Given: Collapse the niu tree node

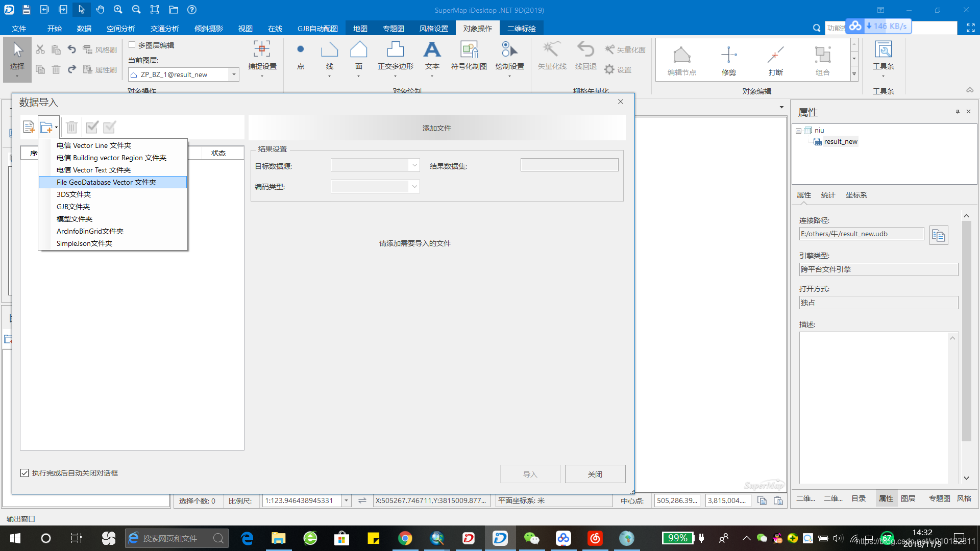Looking at the screenshot, I should 798,131.
